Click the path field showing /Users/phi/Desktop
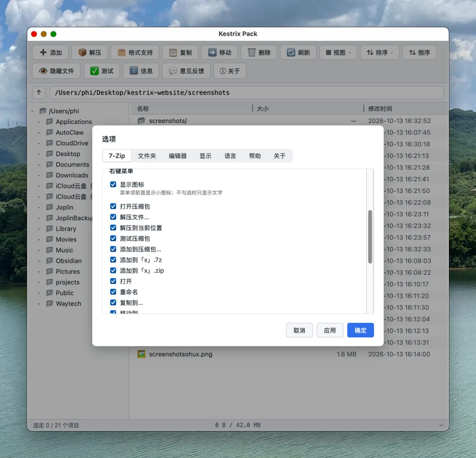476x458 pixels. coord(247,93)
